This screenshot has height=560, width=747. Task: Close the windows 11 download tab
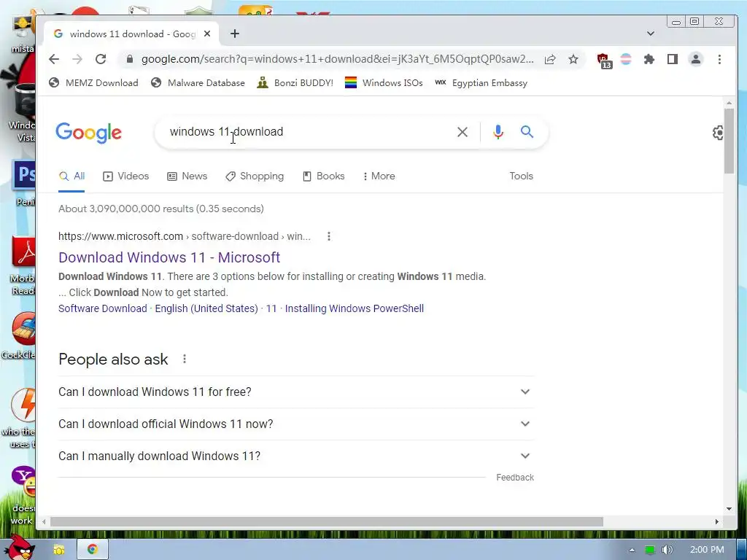coord(206,34)
